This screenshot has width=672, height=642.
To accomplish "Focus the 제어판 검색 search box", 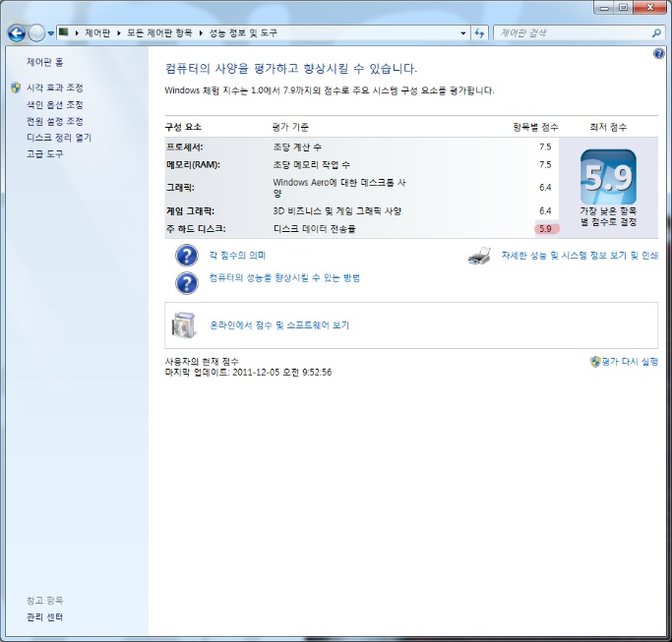I will click(x=574, y=33).
